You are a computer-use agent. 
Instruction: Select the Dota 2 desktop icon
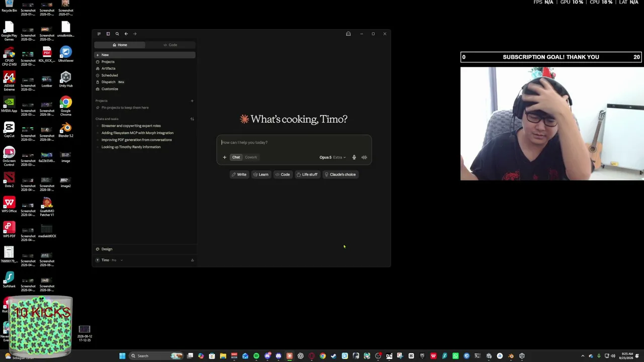[9, 180]
